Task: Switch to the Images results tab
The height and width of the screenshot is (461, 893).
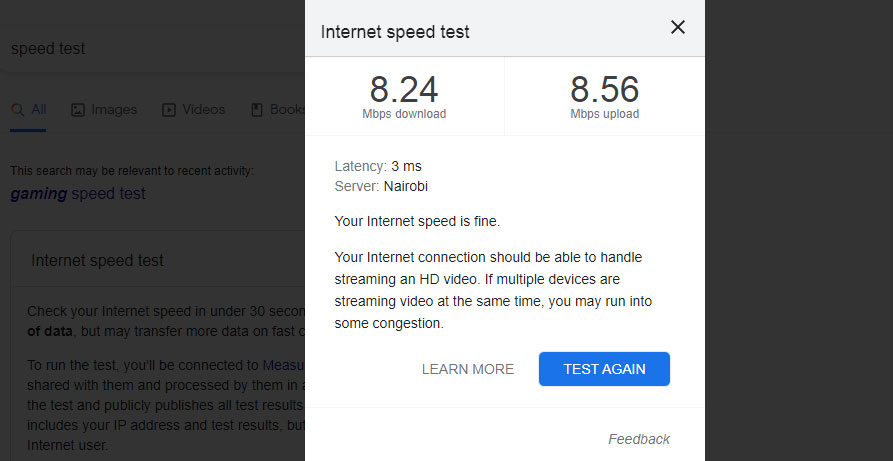Action: point(113,110)
